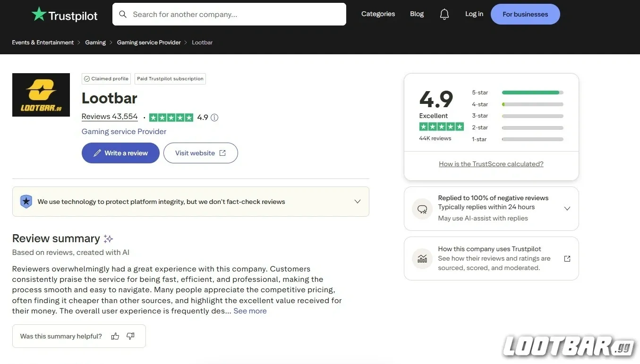This screenshot has width=640, height=364.
Task: Click the speech bubble reply icon
Action: (x=422, y=208)
